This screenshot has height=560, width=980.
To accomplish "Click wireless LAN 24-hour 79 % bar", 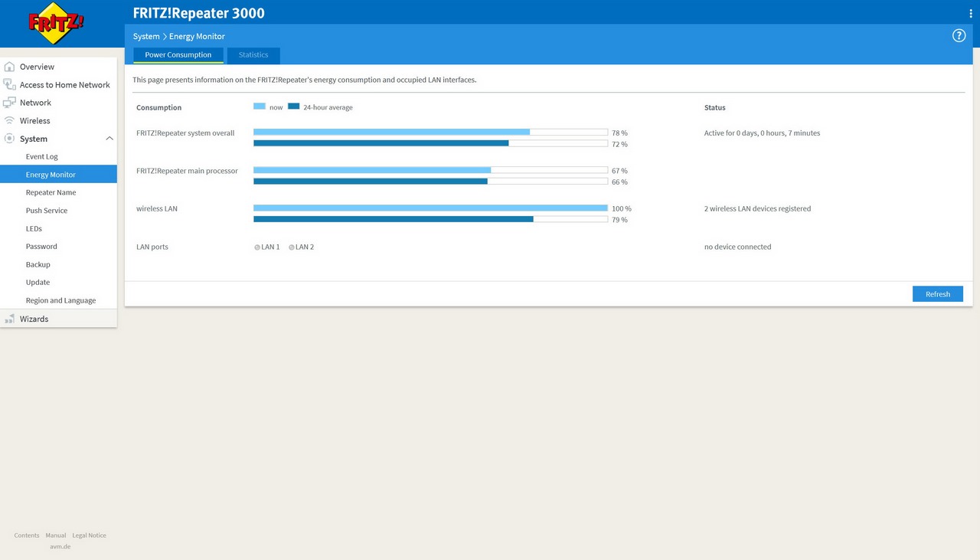I will coord(430,219).
